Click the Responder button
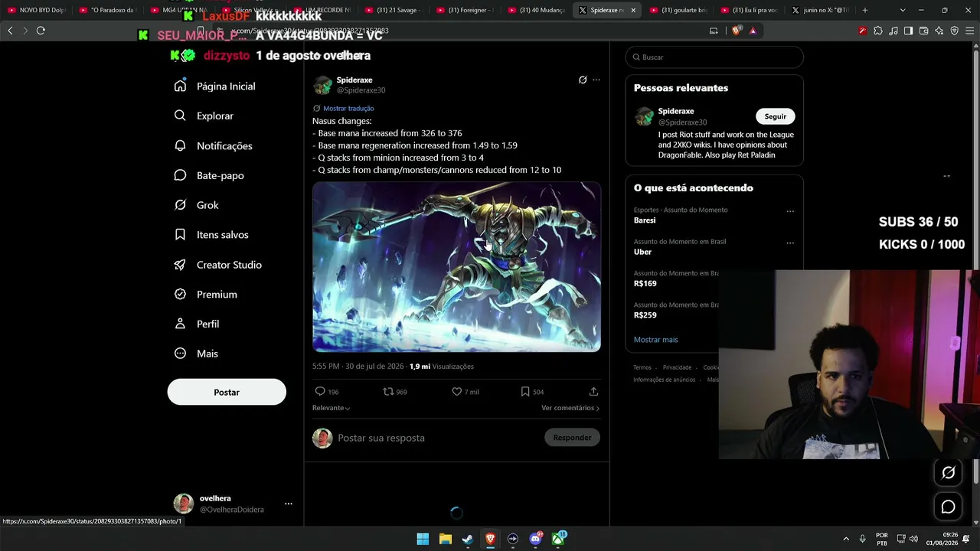This screenshot has height=551, width=980. click(572, 438)
